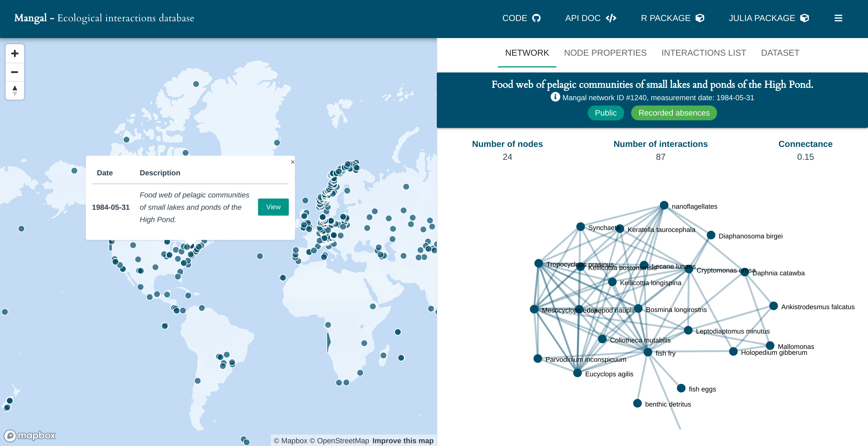Zoom in on the map
This screenshot has width=868, height=446.
[x=15, y=53]
